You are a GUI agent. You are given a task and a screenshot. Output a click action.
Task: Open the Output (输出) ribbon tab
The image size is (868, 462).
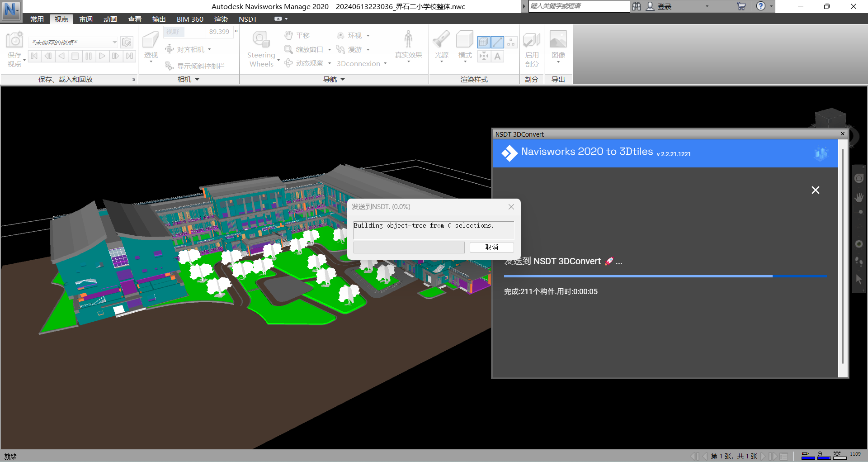point(159,19)
